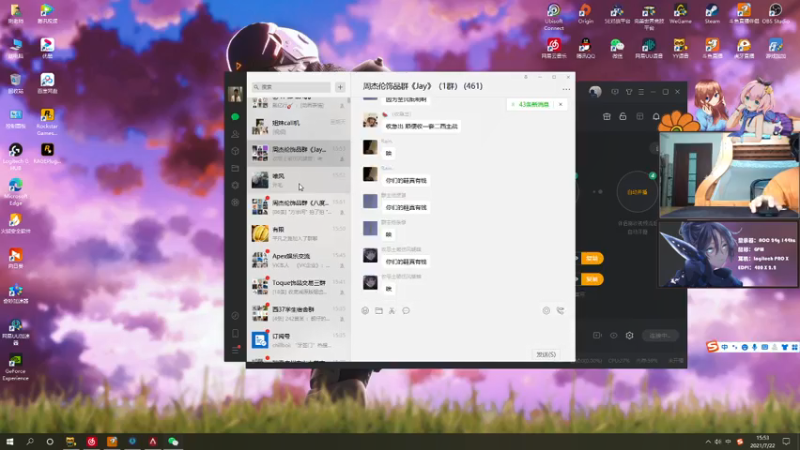Image resolution: width=800 pixels, height=450 pixels.
Task: Open GeForce Experience desktop shortcut
Action: (x=15, y=367)
